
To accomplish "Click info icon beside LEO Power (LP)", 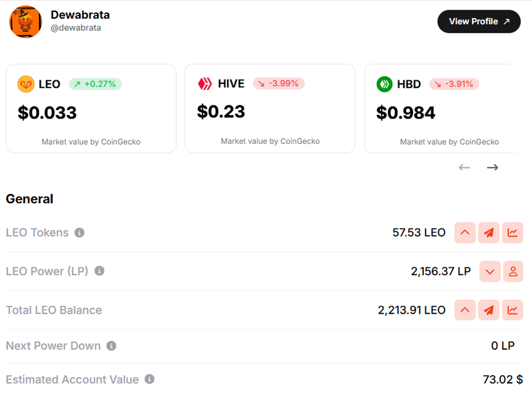I will tap(100, 271).
